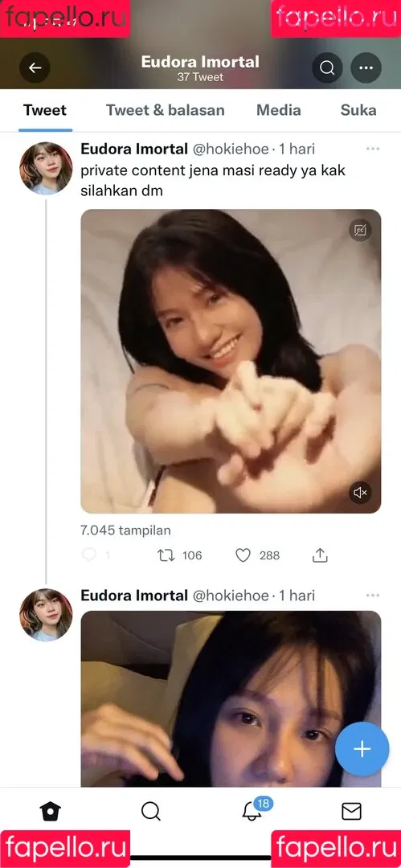Compose a new tweet with plus button
The height and width of the screenshot is (868, 401).
[362, 749]
